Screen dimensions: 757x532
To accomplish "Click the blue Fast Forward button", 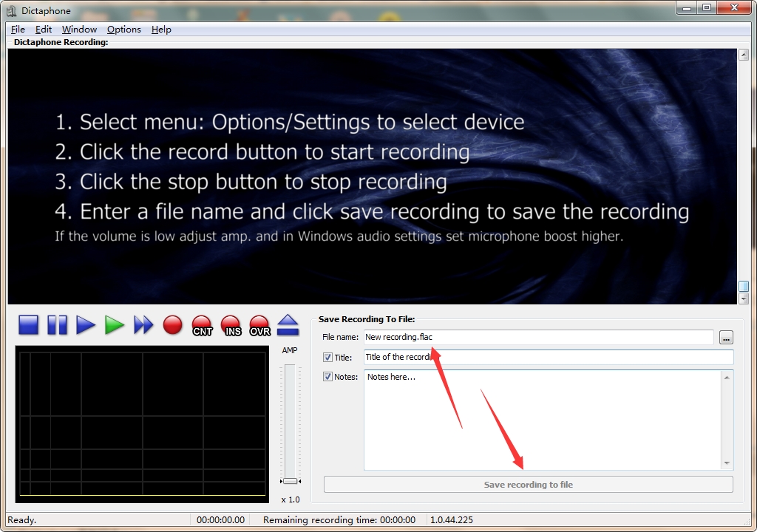I will (143, 325).
